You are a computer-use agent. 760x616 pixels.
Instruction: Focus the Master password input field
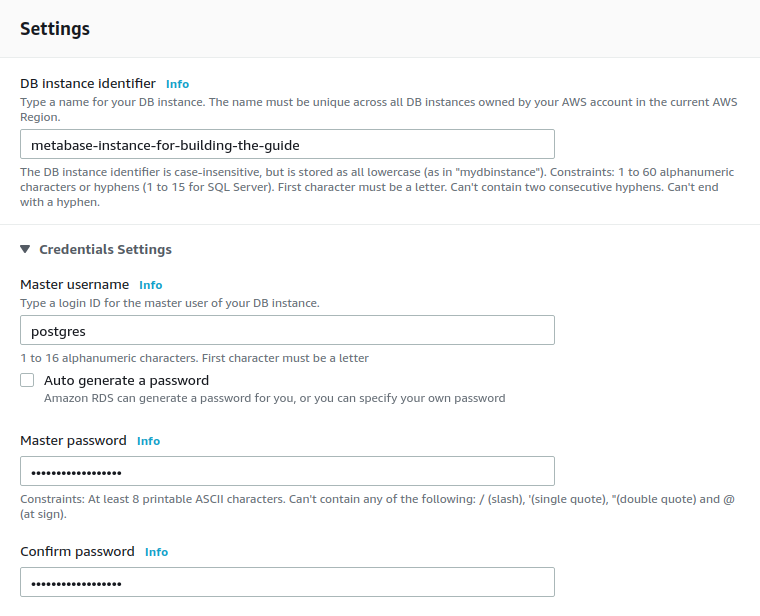point(287,471)
